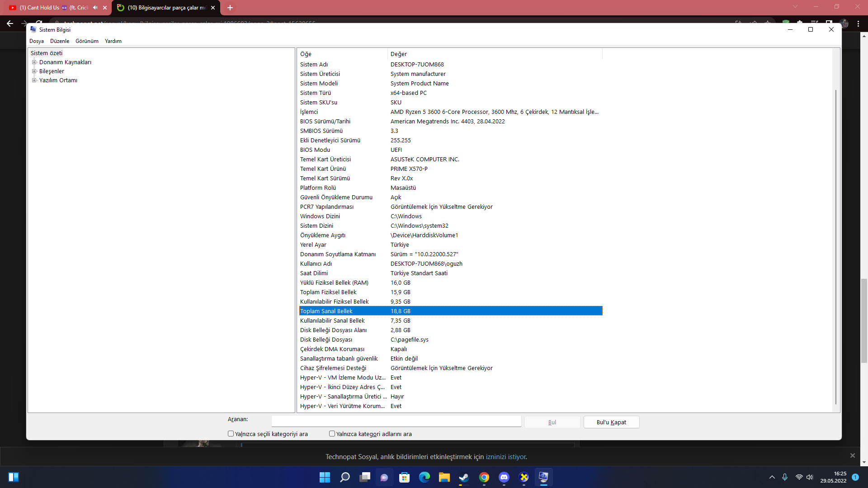The height and width of the screenshot is (488, 868).
Task: Open Microsoft Edge from taskbar
Action: 424,477
